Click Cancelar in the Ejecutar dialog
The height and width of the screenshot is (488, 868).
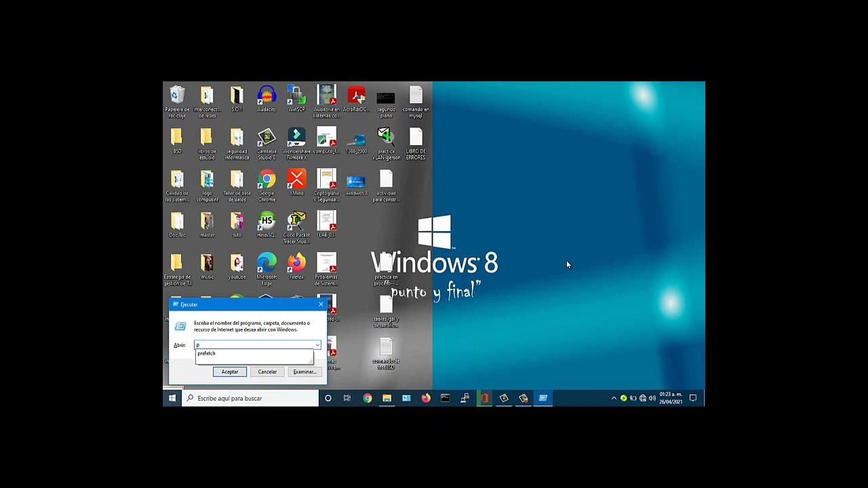pyautogui.click(x=267, y=371)
